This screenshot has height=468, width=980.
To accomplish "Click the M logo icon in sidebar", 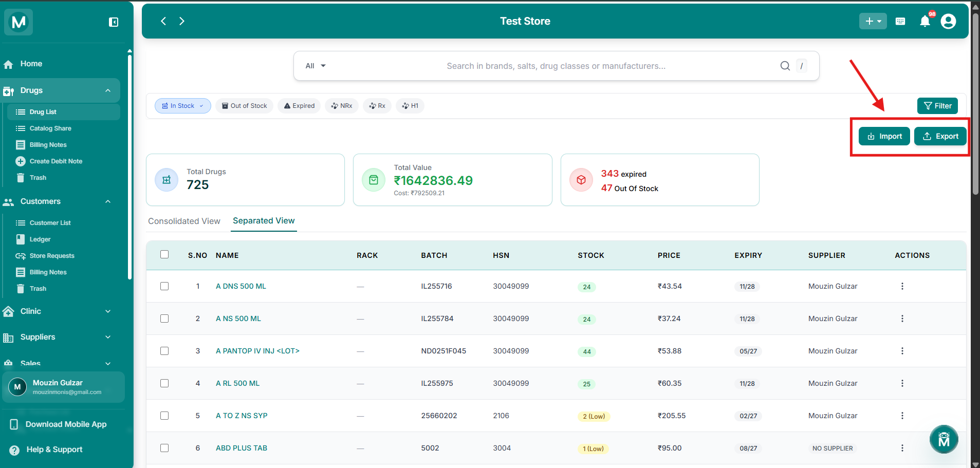I will pyautogui.click(x=19, y=22).
